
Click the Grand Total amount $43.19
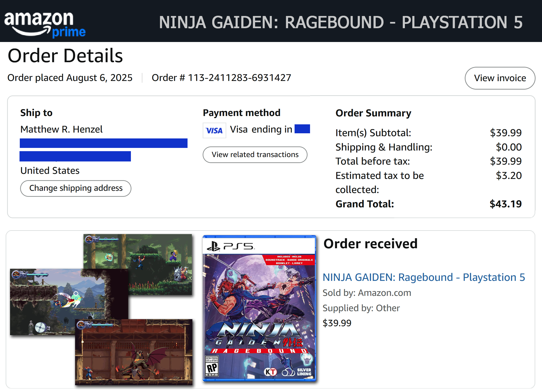point(505,204)
